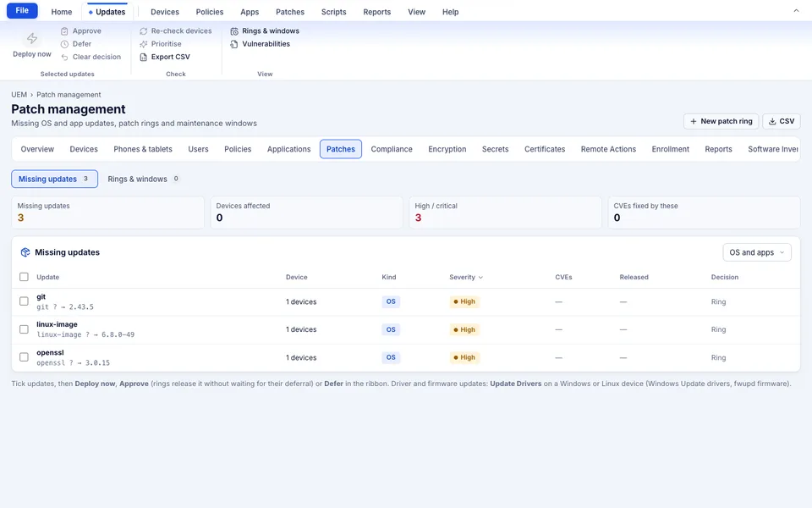The height and width of the screenshot is (508, 812).
Task: Click the Approve clipboard icon
Action: (64, 31)
